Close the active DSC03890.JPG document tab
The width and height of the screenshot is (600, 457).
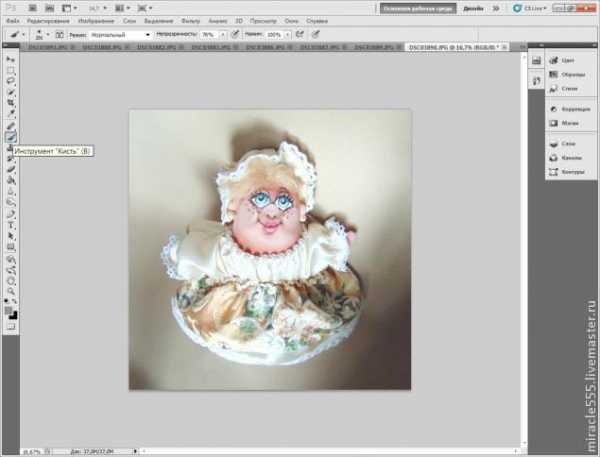[x=505, y=47]
